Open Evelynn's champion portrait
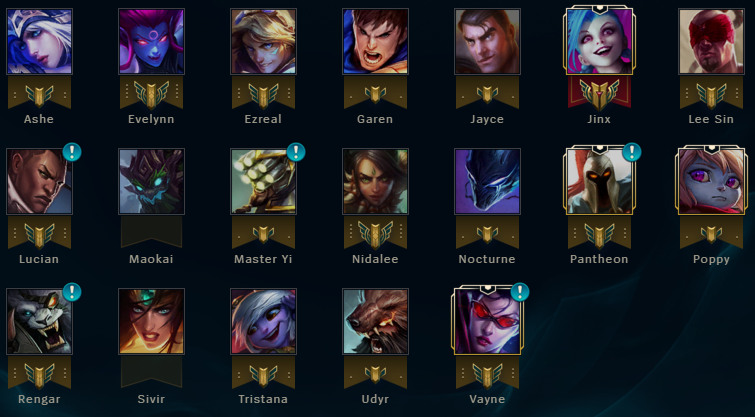This screenshot has width=755, height=417. pyautogui.click(x=151, y=41)
